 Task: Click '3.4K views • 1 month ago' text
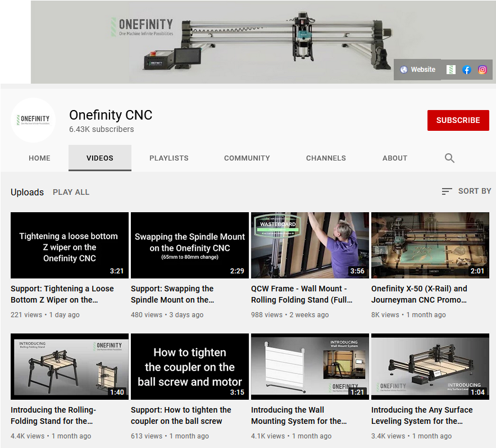coord(412,436)
